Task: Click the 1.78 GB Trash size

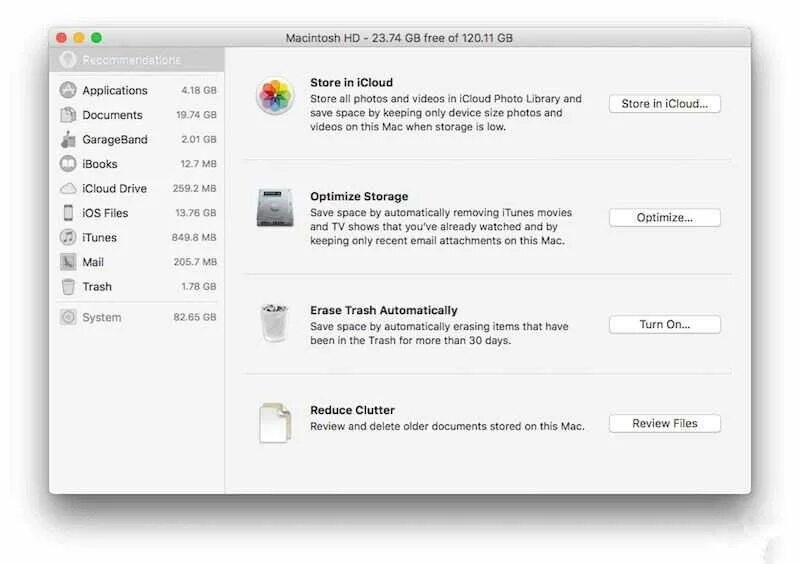Action: [x=199, y=286]
